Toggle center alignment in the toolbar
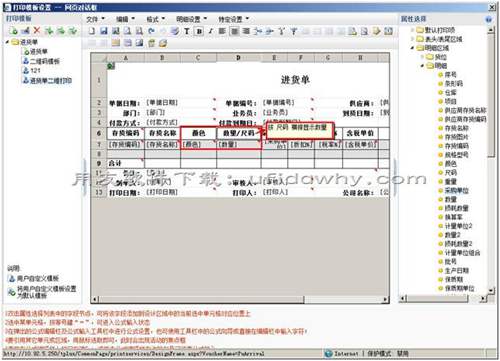500x361 pixels. click(234, 31)
